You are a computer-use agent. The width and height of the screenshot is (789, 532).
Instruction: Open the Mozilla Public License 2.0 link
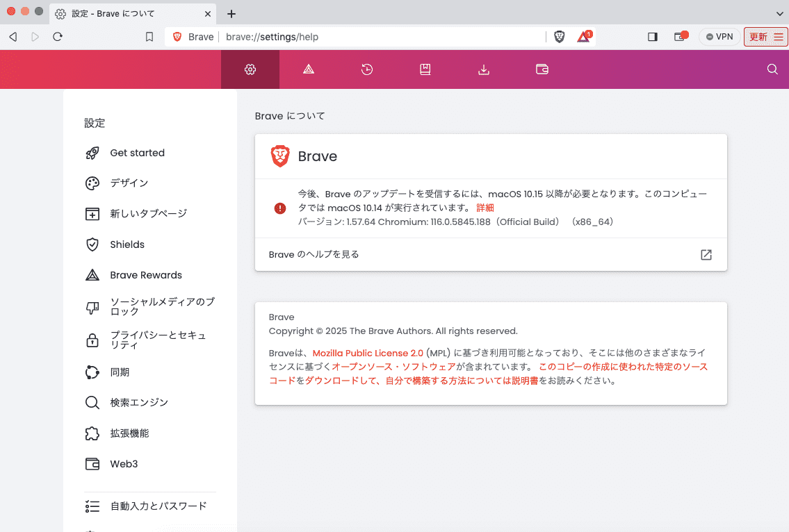click(368, 353)
